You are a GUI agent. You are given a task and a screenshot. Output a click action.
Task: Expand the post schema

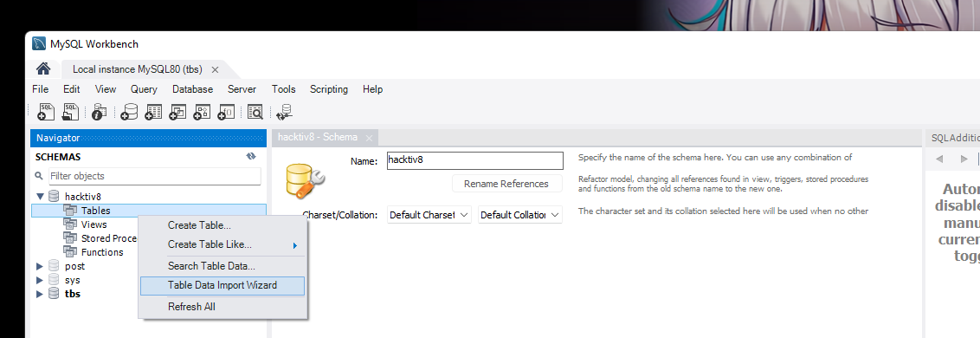tap(40, 266)
